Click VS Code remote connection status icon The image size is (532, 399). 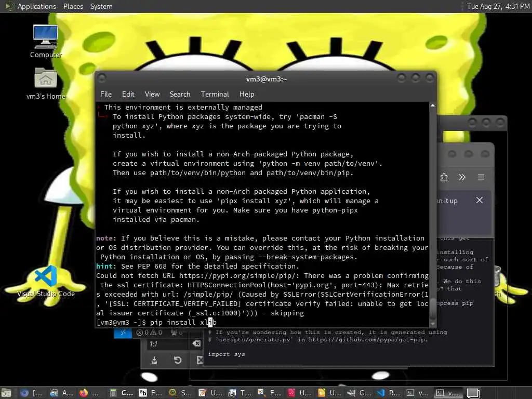123,333
